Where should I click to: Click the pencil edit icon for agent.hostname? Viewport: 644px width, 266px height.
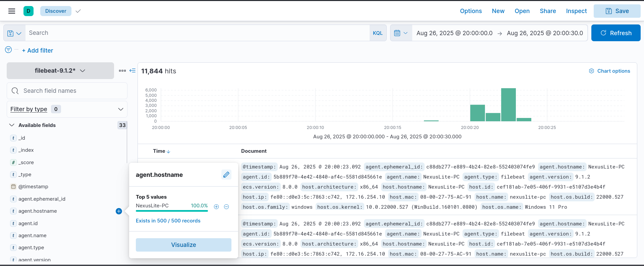pos(226,175)
